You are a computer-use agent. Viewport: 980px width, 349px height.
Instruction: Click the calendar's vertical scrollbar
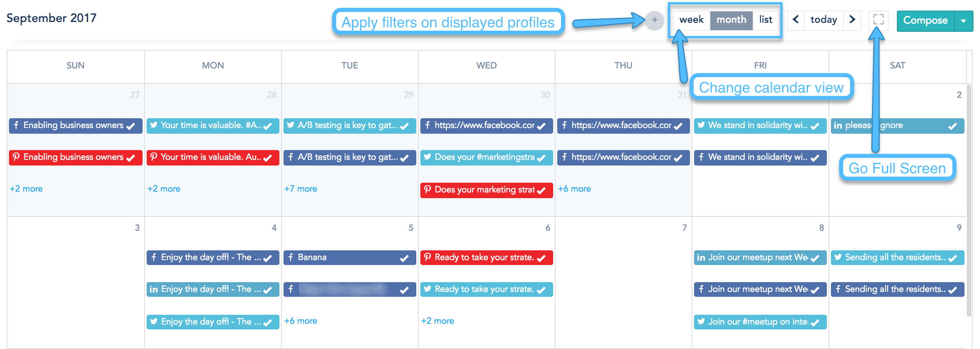(969, 200)
